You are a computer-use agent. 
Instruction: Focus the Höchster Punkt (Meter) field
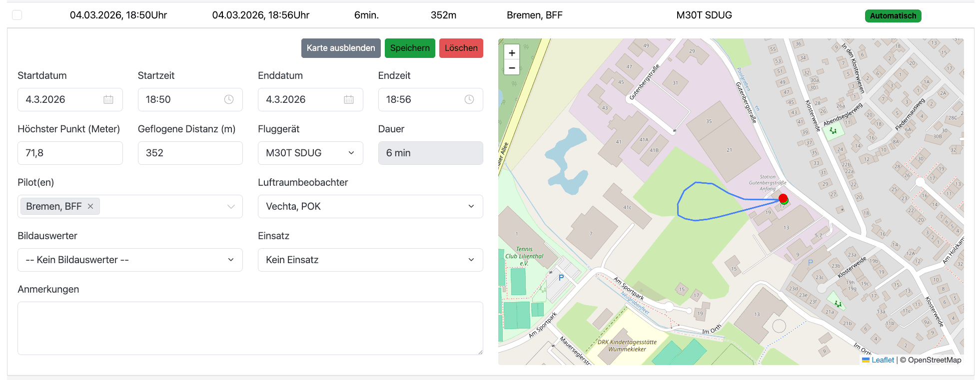(70, 153)
